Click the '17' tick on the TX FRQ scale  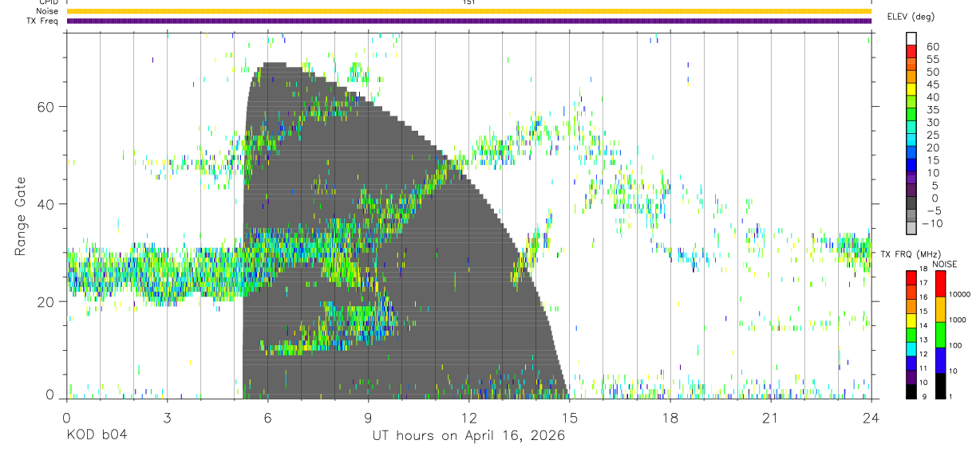tap(923, 284)
